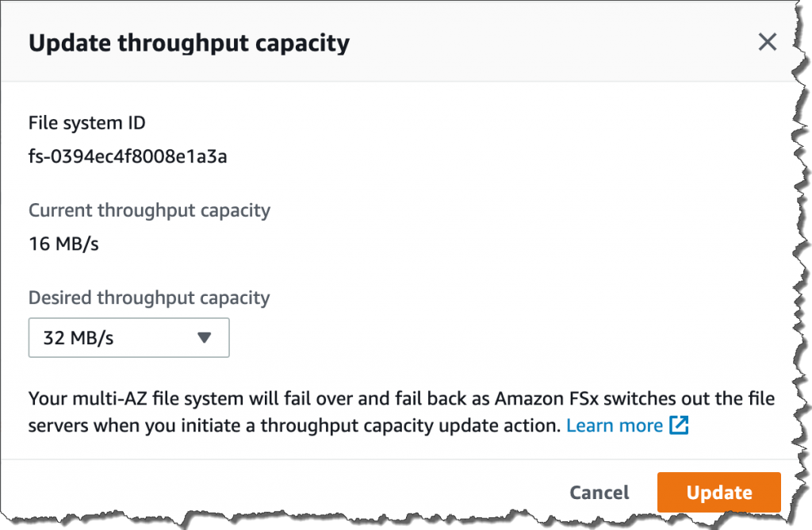Expand the dropdown arrow next to 32 MB/s
The height and width of the screenshot is (530, 812).
tap(204, 338)
